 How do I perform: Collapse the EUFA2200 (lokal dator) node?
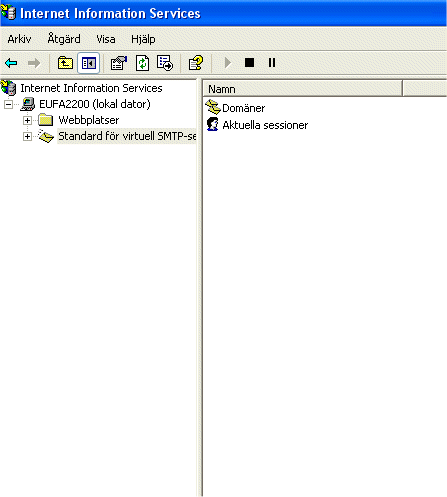pos(8,104)
